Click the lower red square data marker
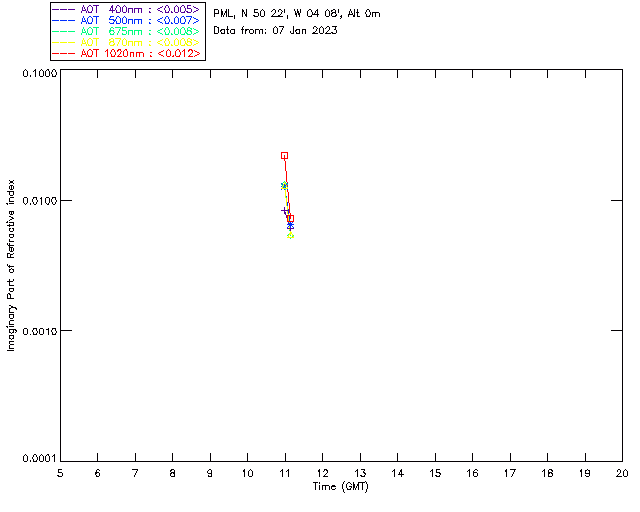 [290, 219]
